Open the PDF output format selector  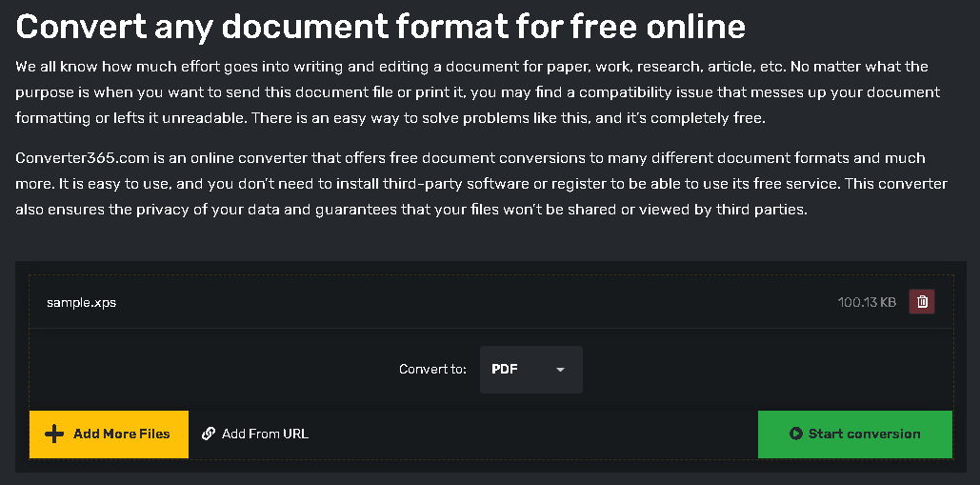(530, 370)
